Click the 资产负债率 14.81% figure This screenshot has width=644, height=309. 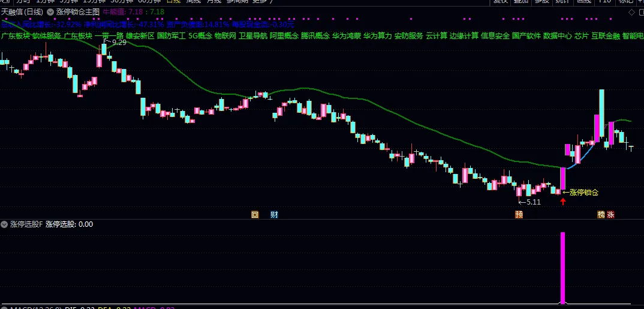tap(197, 24)
